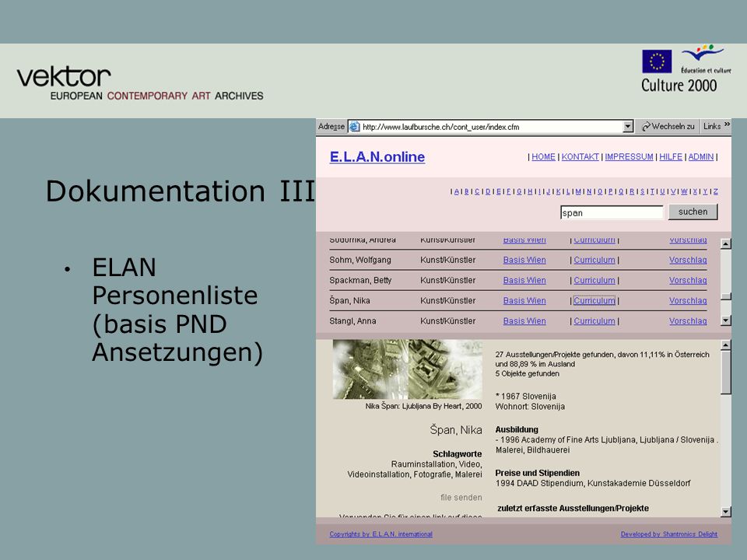Click the 'file senden' link
The image size is (747, 560).
click(461, 498)
